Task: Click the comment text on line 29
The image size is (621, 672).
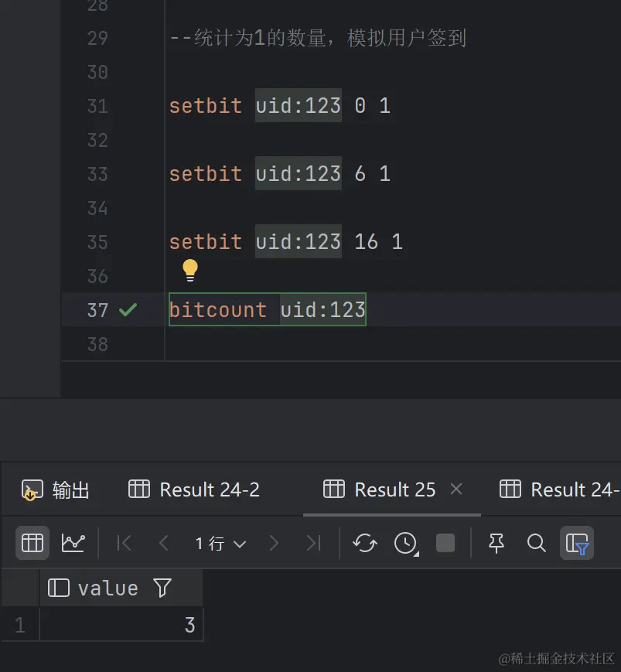Action: click(x=318, y=38)
